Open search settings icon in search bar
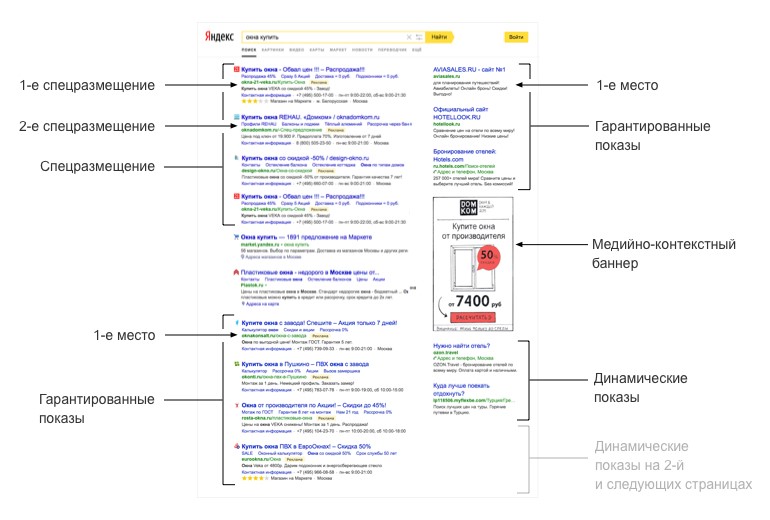The width and height of the screenshot is (770, 520). (419, 37)
